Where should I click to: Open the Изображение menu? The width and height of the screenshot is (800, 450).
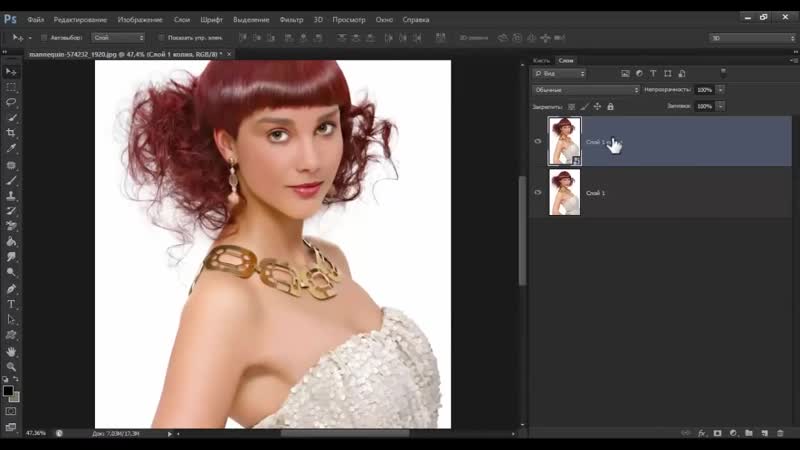point(140,19)
